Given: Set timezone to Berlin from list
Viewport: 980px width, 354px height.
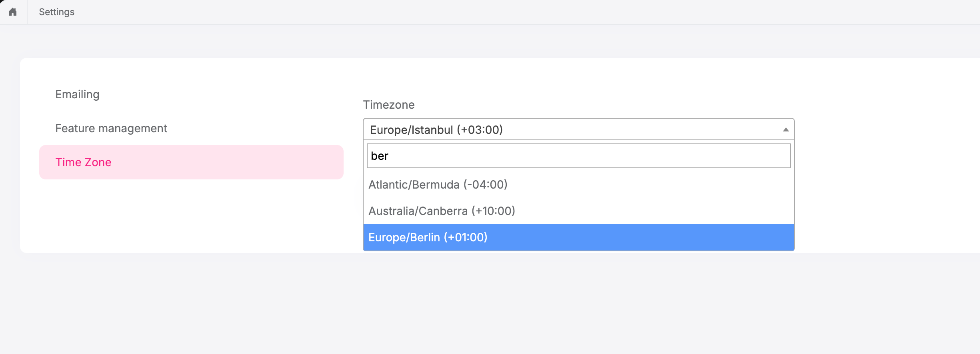Looking at the screenshot, I should [x=428, y=237].
